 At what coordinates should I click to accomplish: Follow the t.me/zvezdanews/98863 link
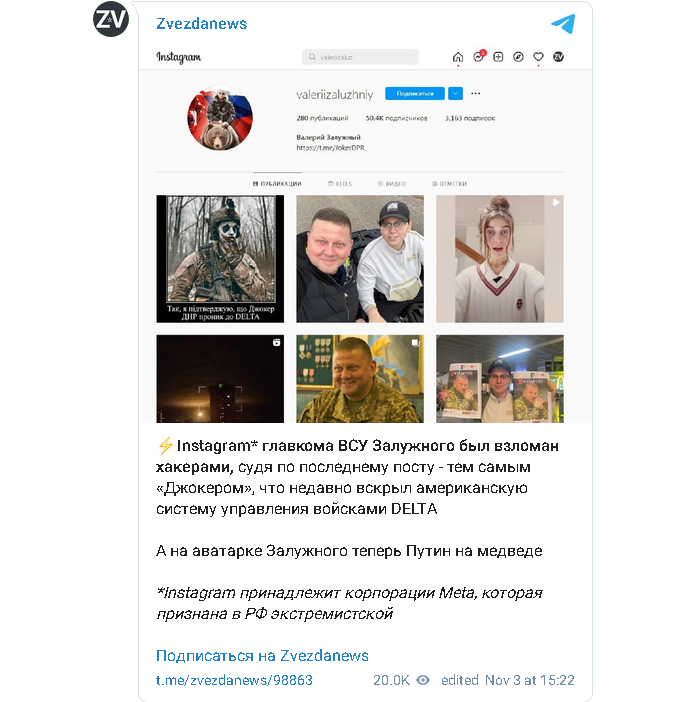(x=234, y=680)
